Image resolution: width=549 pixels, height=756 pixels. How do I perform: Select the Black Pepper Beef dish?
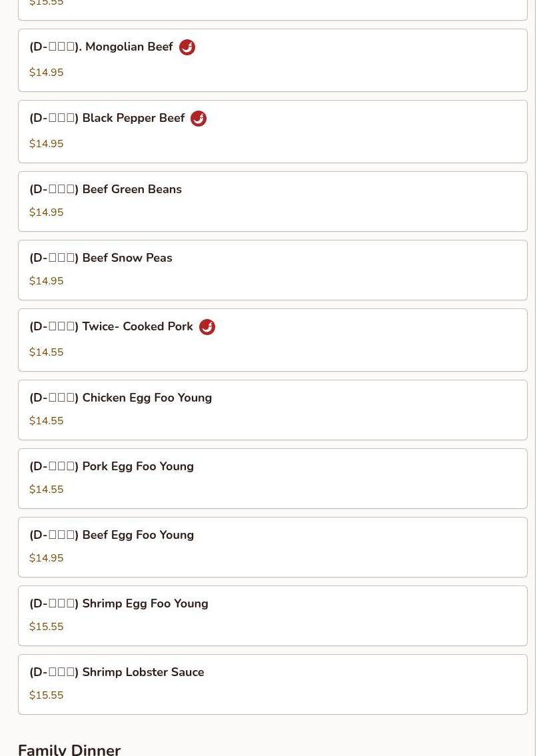coord(107,119)
